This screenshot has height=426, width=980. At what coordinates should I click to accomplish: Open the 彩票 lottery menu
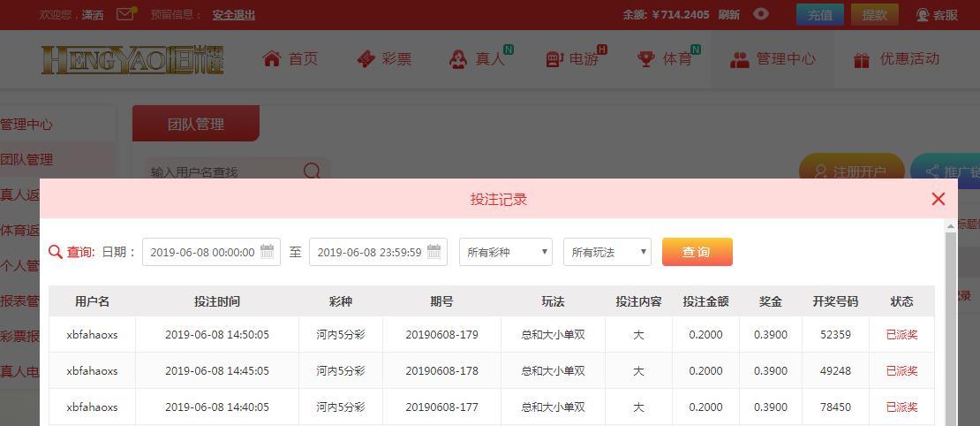click(384, 59)
